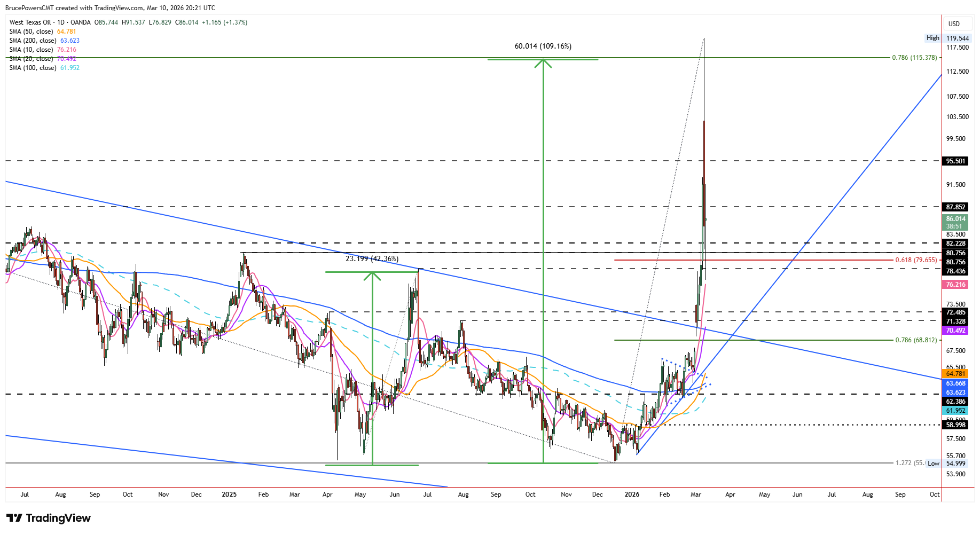
Task: Select the SMA (100, close) legend entry
Action: click(x=44, y=68)
